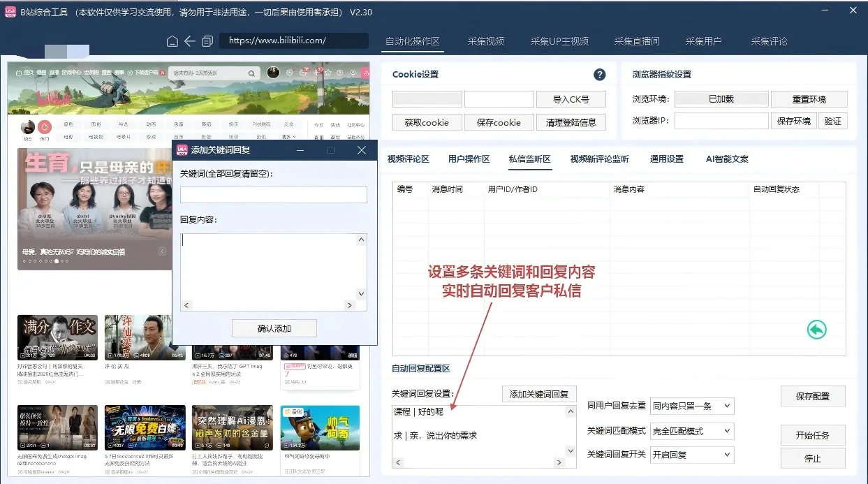Click the app logo in 添加关键词回复 title

[182, 150]
